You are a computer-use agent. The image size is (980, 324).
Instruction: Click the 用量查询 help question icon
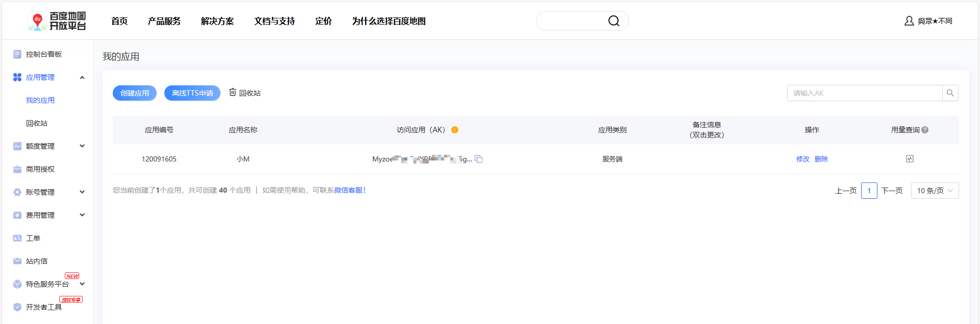tap(925, 130)
